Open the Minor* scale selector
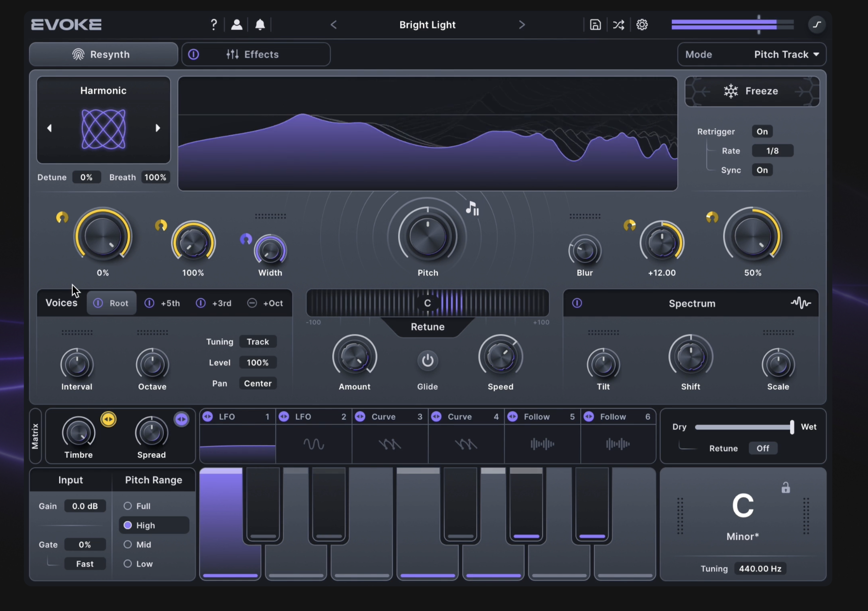The image size is (868, 611). point(743,536)
